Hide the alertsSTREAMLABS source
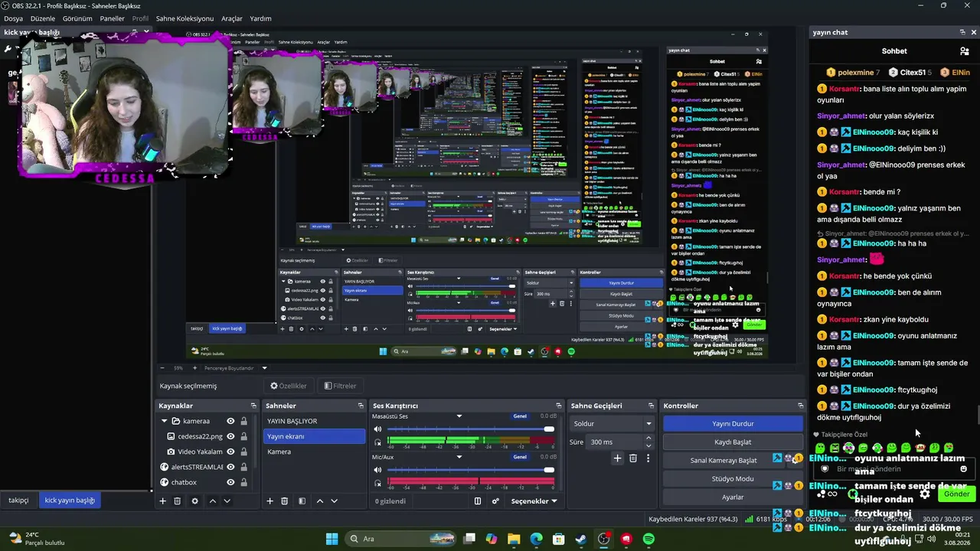The height and width of the screenshot is (551, 980). [x=230, y=467]
